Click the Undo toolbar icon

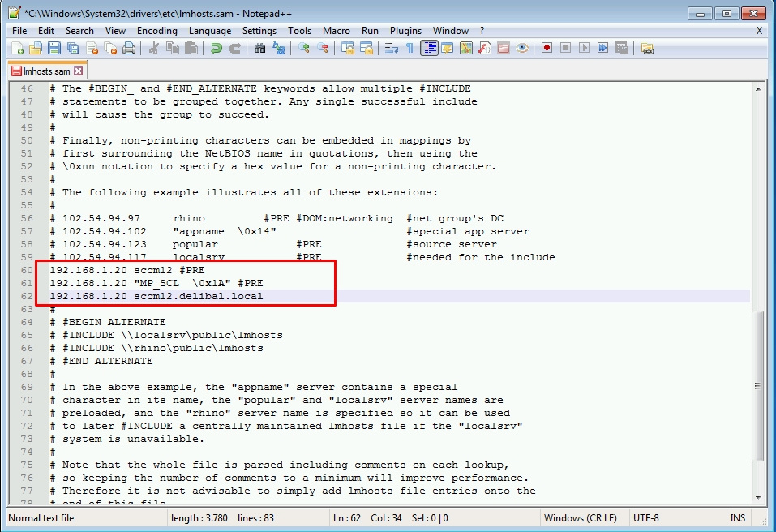(x=216, y=49)
